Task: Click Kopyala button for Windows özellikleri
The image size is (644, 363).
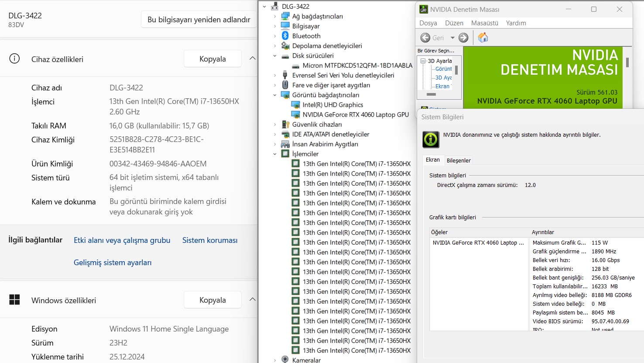Action: pyautogui.click(x=212, y=300)
